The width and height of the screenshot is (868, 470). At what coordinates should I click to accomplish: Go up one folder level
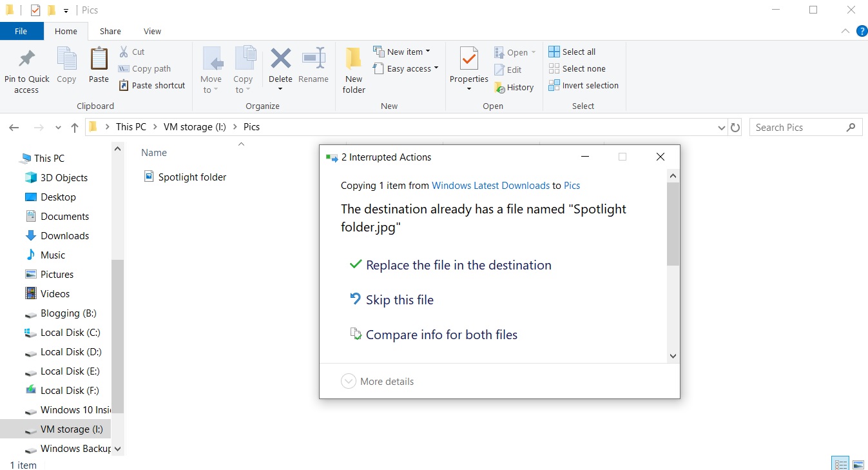click(x=75, y=128)
